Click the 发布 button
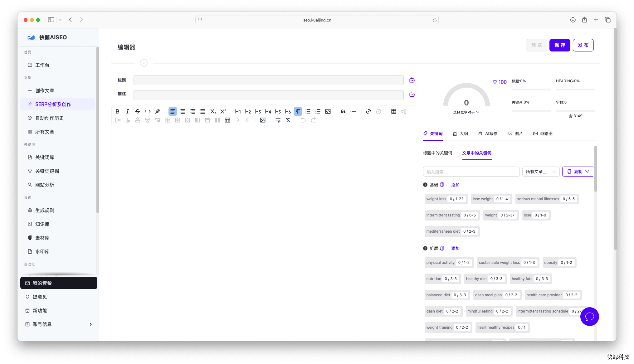634x364 pixels. (583, 45)
